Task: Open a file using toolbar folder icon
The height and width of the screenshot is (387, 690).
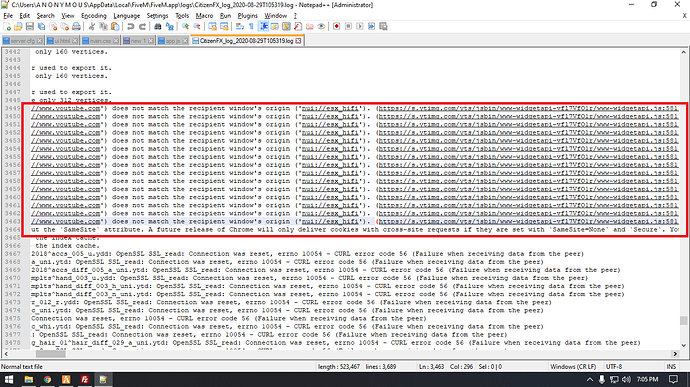Action: coord(18,26)
